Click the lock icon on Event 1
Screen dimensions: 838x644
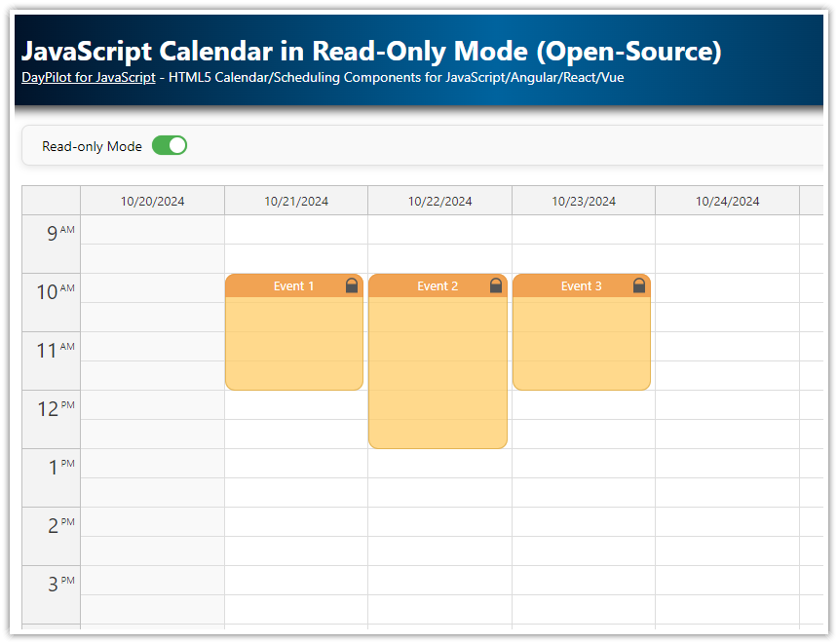tap(351, 285)
